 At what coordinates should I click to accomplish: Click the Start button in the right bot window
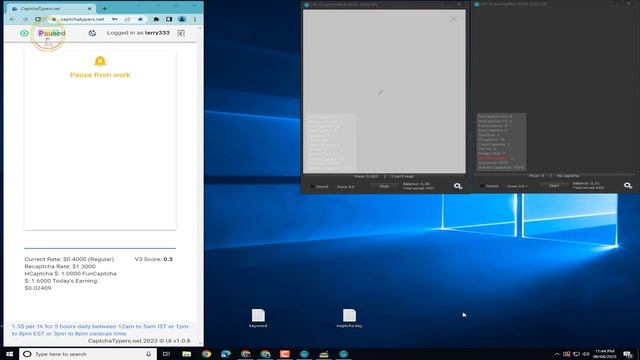tap(554, 186)
